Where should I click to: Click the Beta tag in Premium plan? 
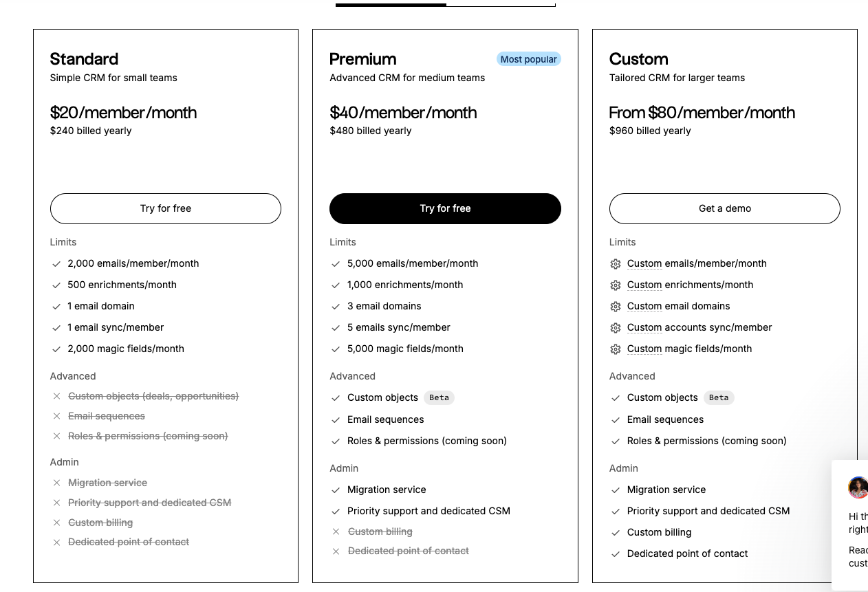[439, 397]
